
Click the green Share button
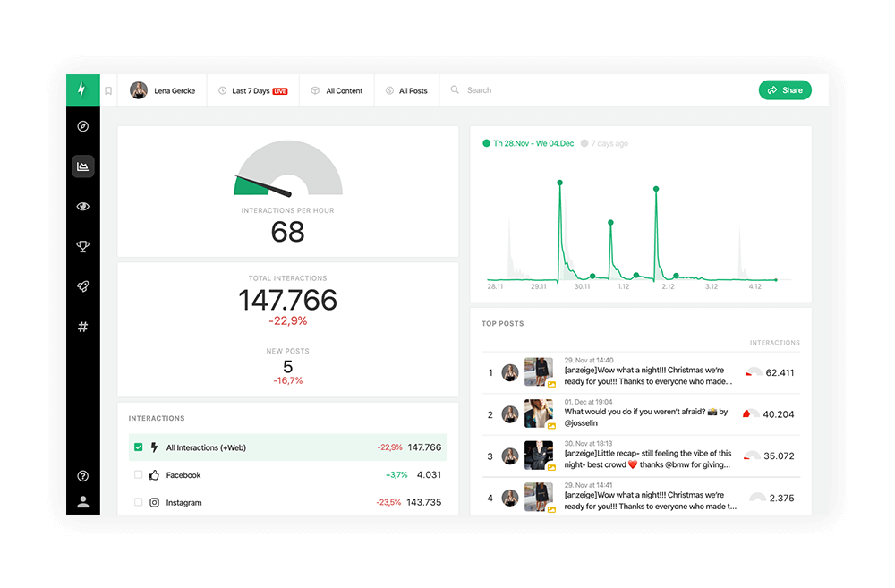click(x=785, y=90)
